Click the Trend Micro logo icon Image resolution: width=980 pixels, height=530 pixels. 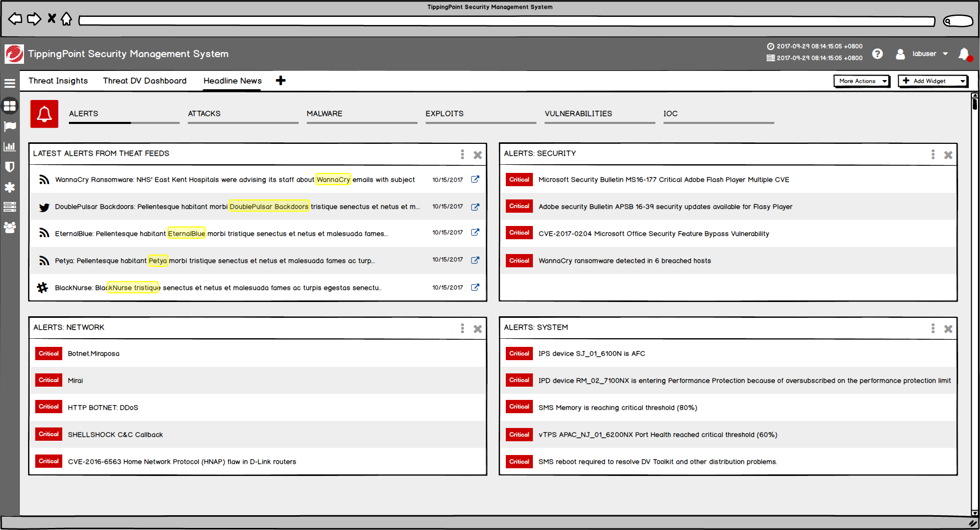(x=14, y=54)
